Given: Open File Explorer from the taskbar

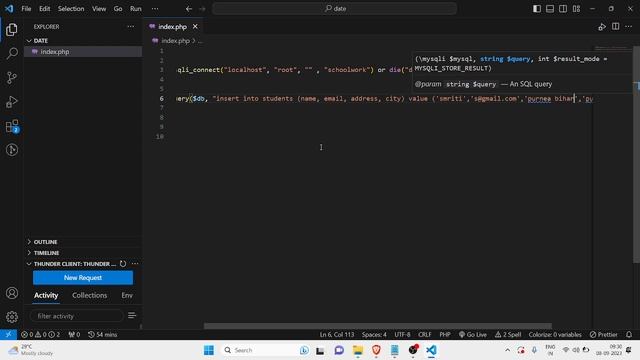Looking at the screenshot, I should point(358,350).
